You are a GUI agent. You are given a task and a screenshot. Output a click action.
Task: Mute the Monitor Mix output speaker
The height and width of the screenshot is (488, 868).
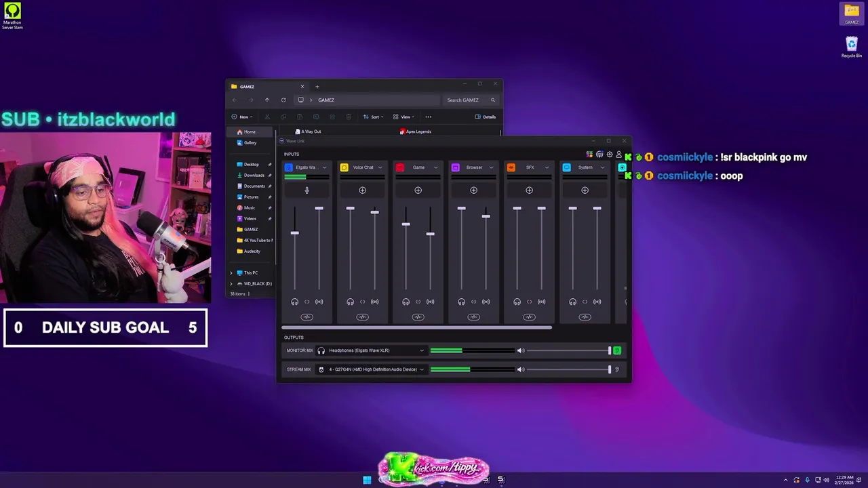pyautogui.click(x=521, y=350)
